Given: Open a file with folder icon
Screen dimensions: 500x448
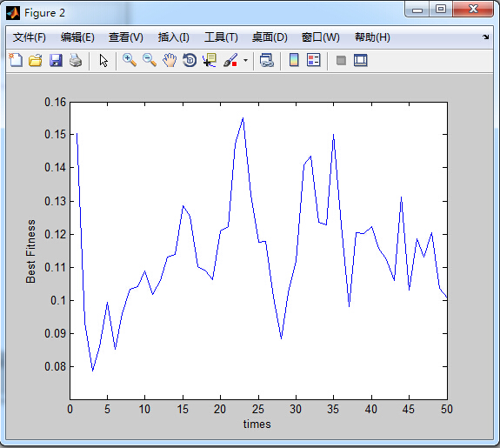Looking at the screenshot, I should click(x=36, y=60).
